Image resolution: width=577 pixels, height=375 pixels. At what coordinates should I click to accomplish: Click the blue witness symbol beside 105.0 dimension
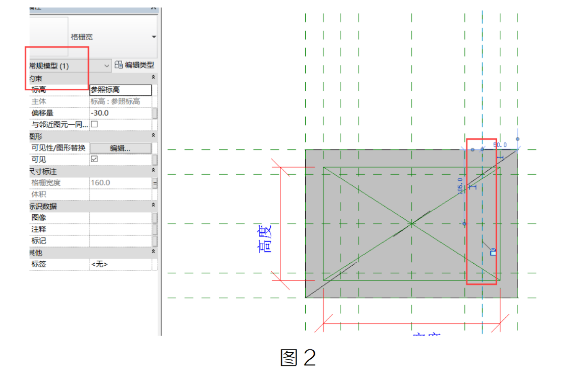(473, 187)
